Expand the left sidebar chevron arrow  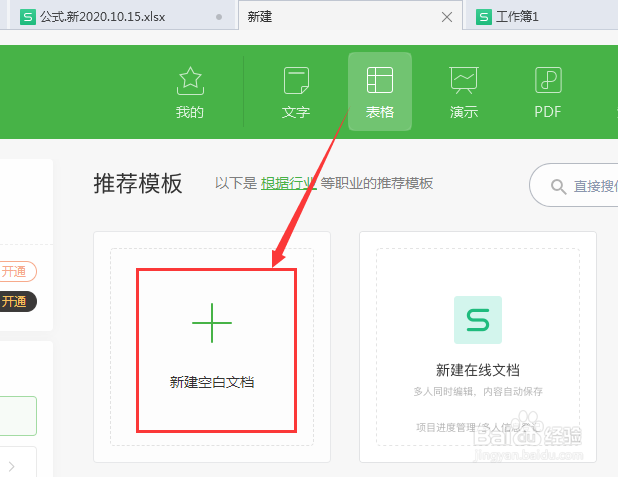(11, 466)
